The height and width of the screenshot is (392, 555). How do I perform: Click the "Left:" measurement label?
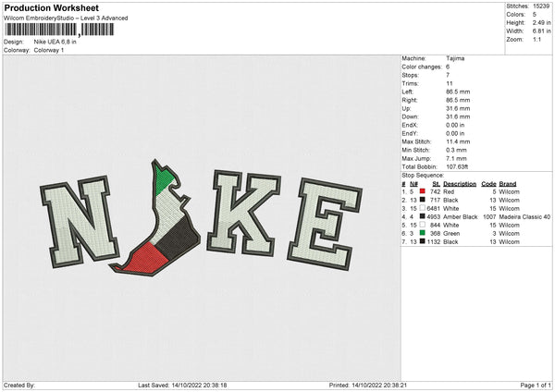(409, 92)
